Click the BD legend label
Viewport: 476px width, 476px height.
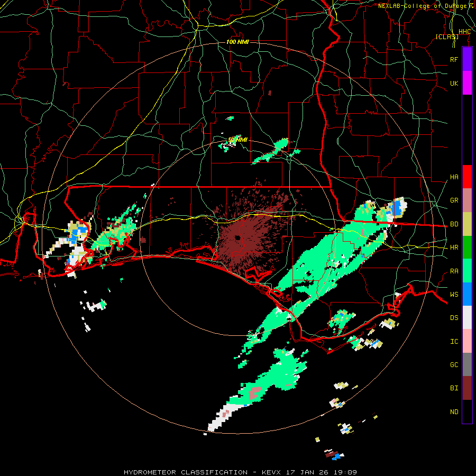point(454,224)
